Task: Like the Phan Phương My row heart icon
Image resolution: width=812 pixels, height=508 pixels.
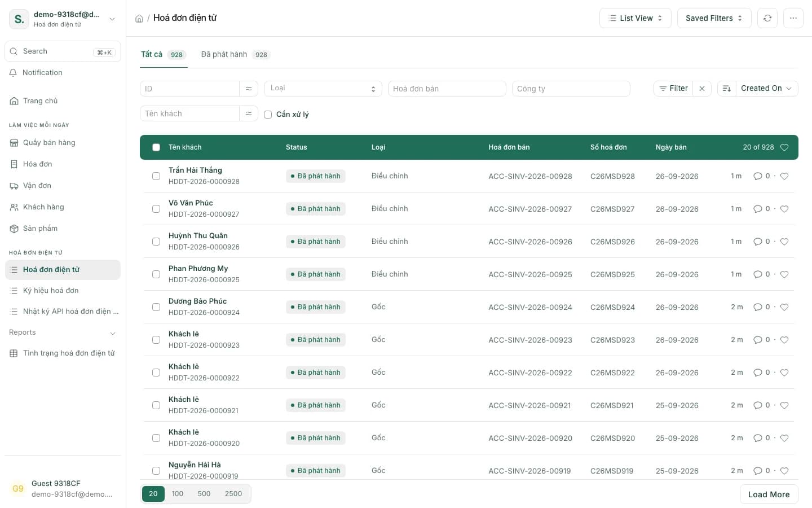Action: click(x=784, y=274)
